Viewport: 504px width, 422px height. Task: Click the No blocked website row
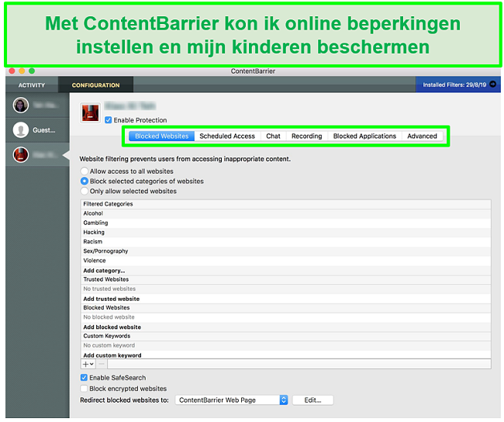coord(286,317)
